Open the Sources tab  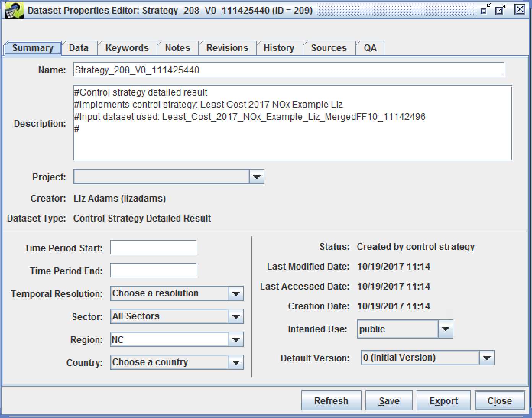coord(329,48)
